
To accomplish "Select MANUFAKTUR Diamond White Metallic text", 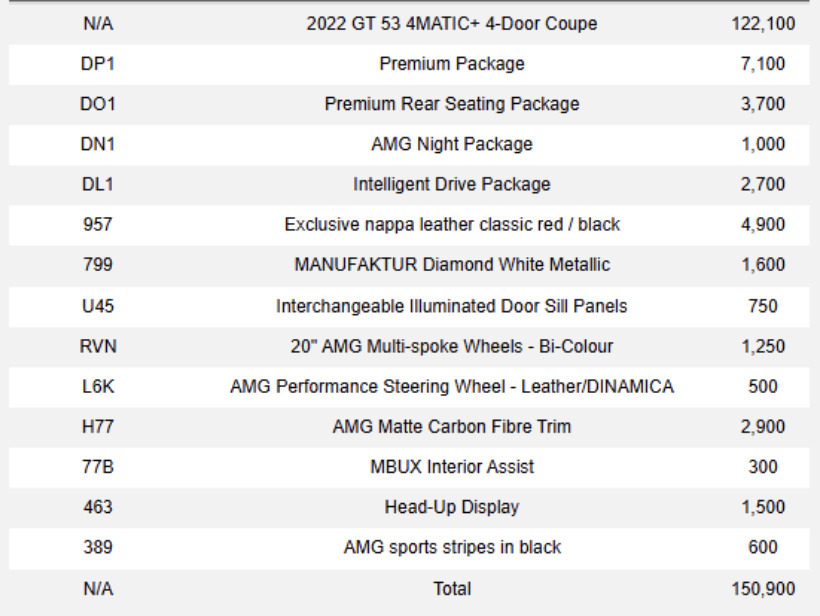I will click(451, 265).
